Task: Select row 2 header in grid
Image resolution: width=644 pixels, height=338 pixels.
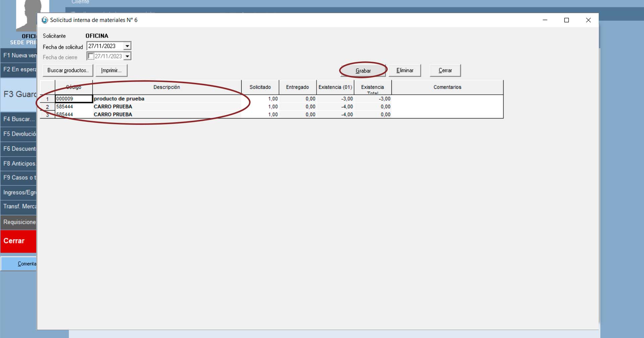Action: (x=47, y=107)
